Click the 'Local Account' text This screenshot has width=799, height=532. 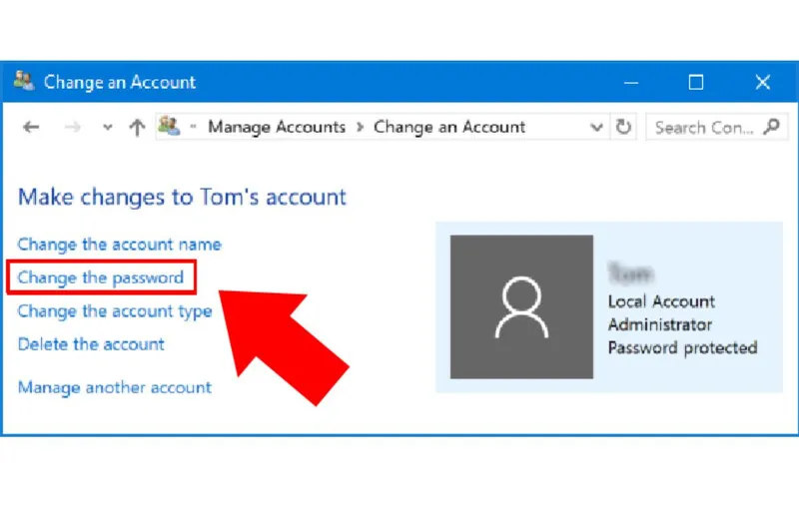(661, 301)
